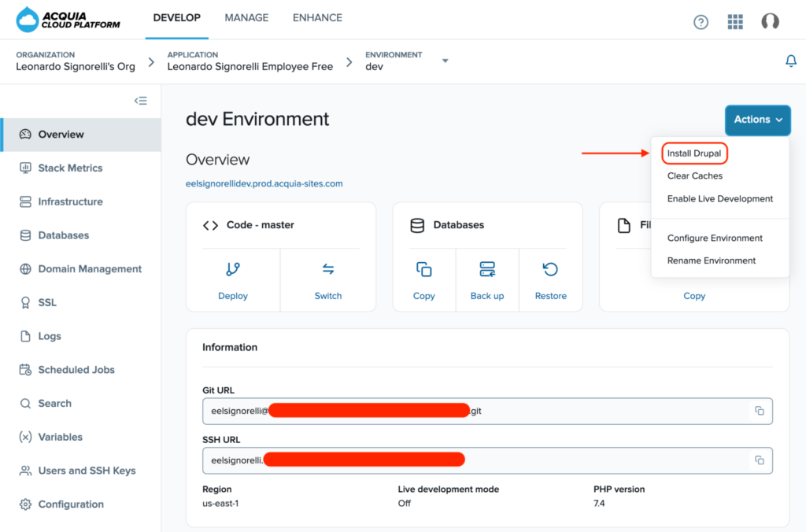Open Stack Metrics in the sidebar
The width and height of the screenshot is (806, 532).
pos(81,168)
